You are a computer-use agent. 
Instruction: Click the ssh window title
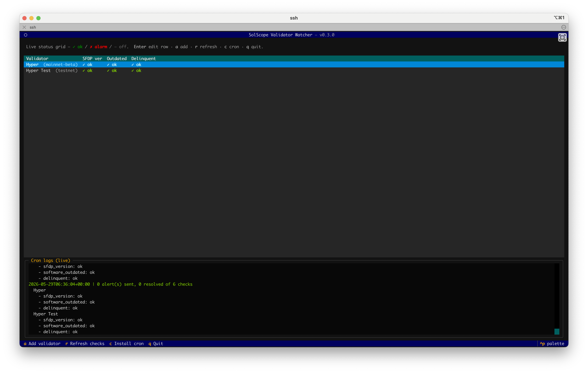click(x=294, y=18)
